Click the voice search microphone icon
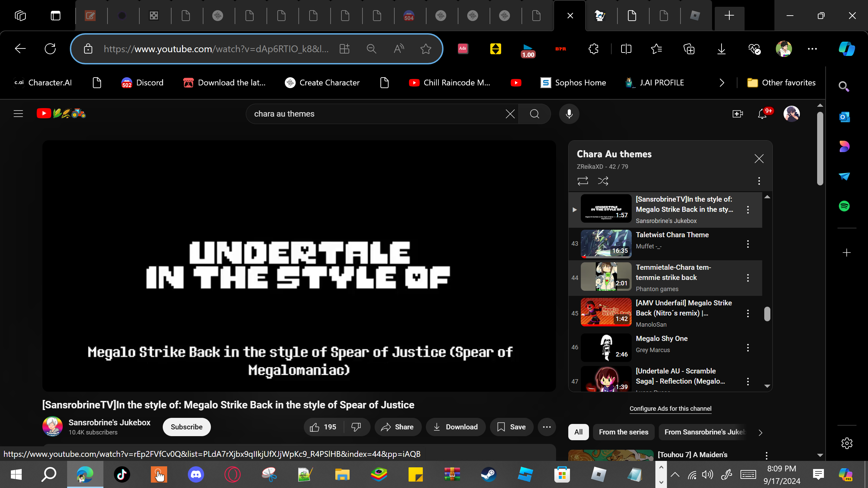Image resolution: width=868 pixels, height=488 pixels. pos(569,114)
